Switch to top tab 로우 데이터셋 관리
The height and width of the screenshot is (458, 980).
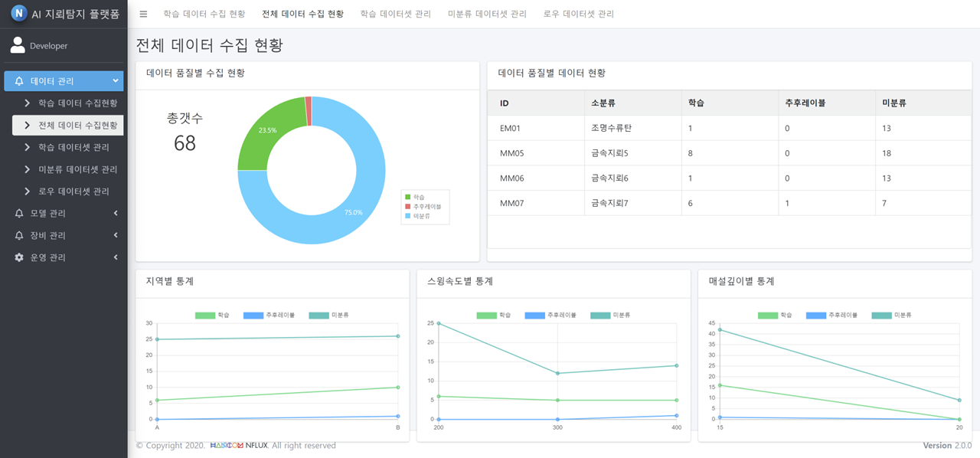[579, 14]
